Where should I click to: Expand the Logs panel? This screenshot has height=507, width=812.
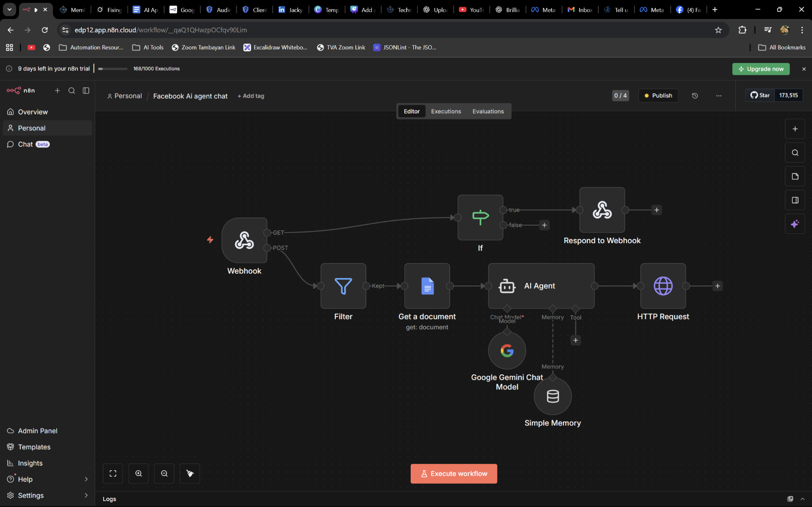point(109,499)
